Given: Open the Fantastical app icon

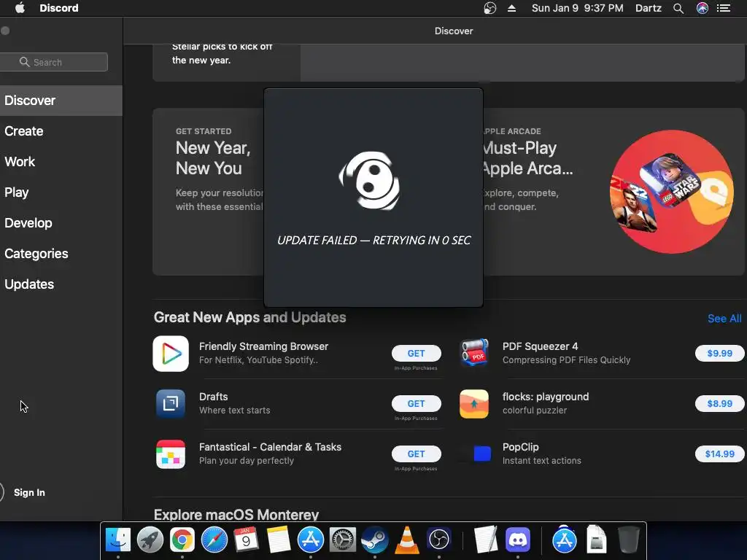Looking at the screenshot, I should pos(171,454).
